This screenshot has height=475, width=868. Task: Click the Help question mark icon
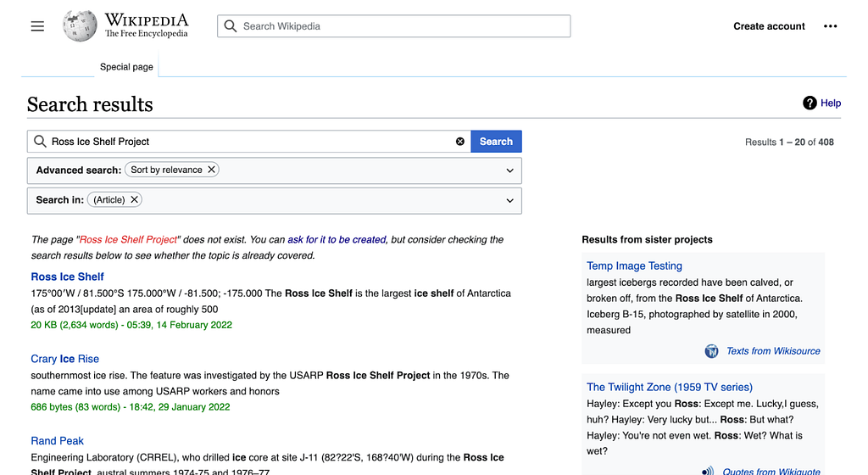810,103
